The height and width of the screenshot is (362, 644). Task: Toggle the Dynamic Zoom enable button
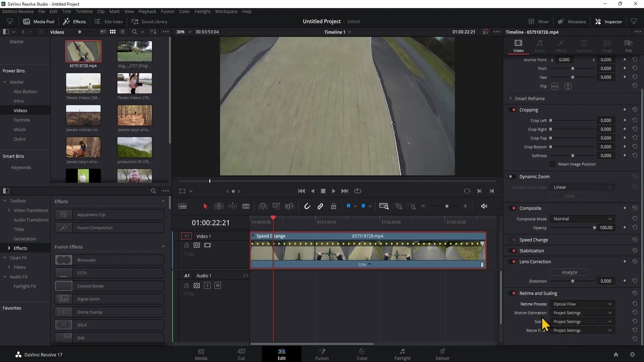click(511, 176)
